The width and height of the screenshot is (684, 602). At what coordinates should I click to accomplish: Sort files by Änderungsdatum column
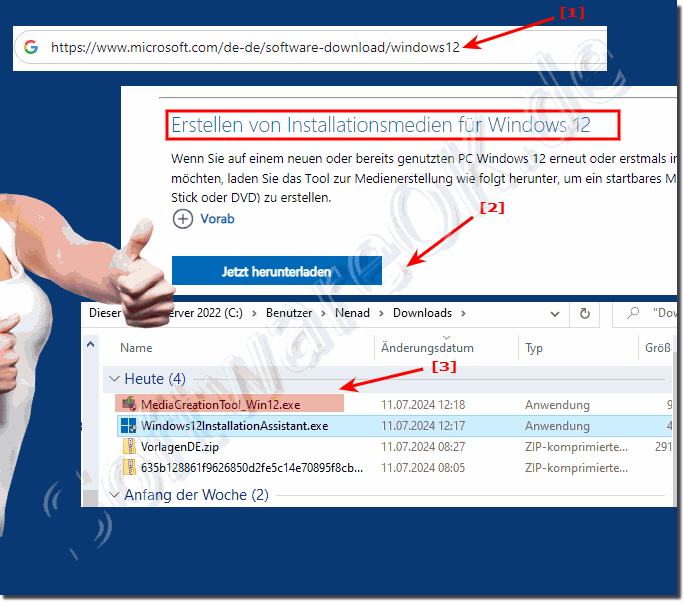click(427, 348)
